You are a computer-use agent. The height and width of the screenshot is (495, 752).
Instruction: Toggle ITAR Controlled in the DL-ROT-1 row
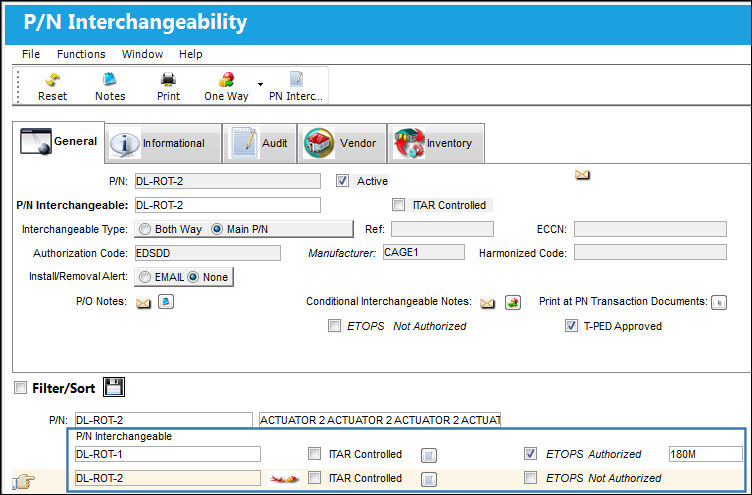(x=314, y=453)
